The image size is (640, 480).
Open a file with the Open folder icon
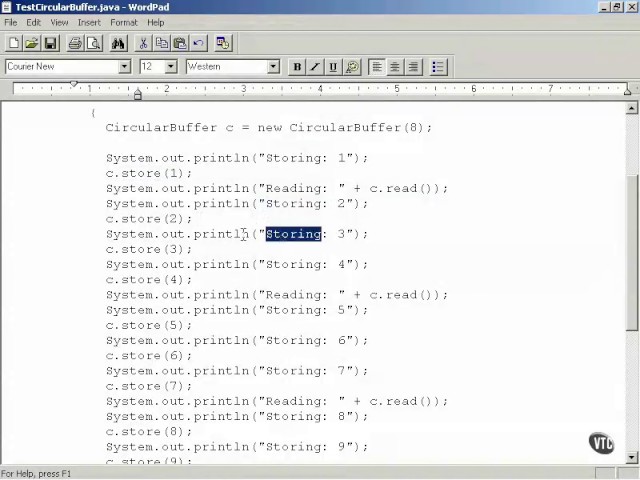[32, 43]
